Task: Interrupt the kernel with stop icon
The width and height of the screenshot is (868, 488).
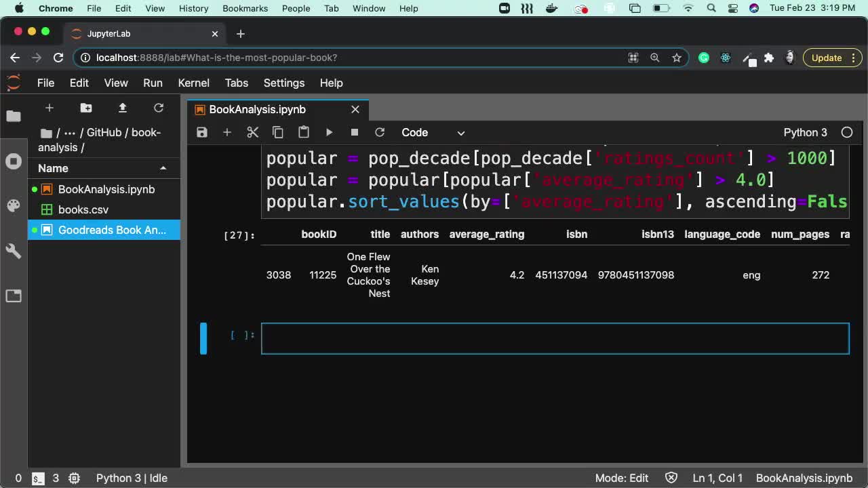Action: pyautogui.click(x=354, y=132)
